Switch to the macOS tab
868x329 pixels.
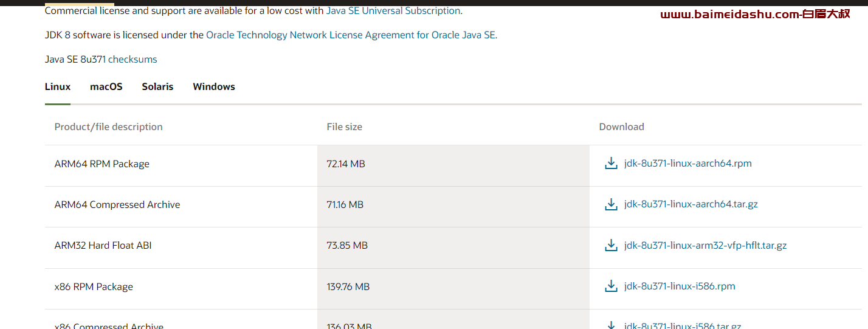click(x=106, y=86)
